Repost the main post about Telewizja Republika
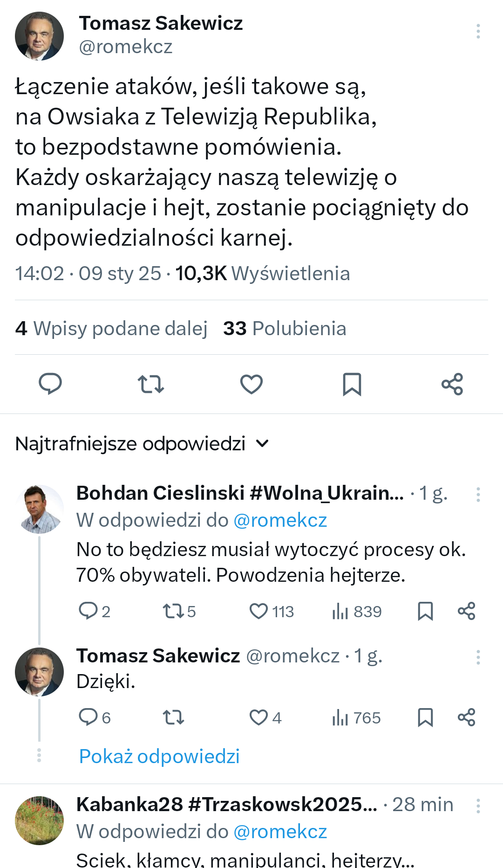This screenshot has width=503, height=868. (x=151, y=384)
